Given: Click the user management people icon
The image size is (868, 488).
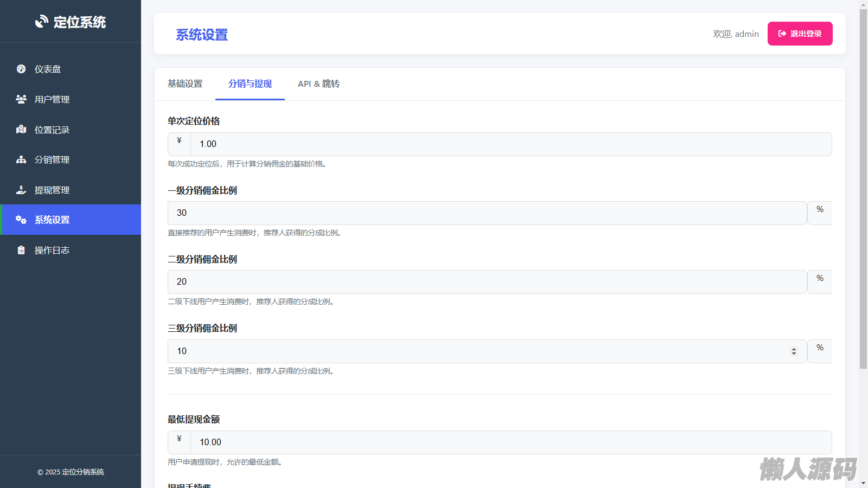Looking at the screenshot, I should 21,99.
